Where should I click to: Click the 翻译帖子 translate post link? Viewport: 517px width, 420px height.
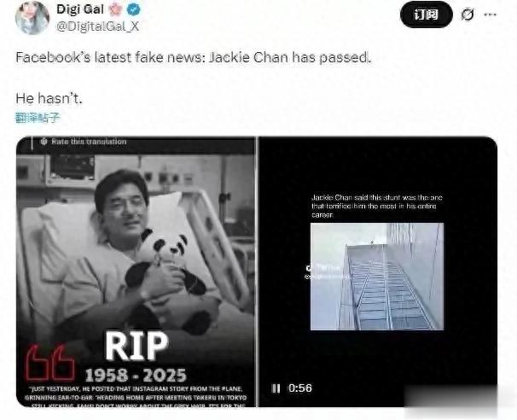coord(38,118)
